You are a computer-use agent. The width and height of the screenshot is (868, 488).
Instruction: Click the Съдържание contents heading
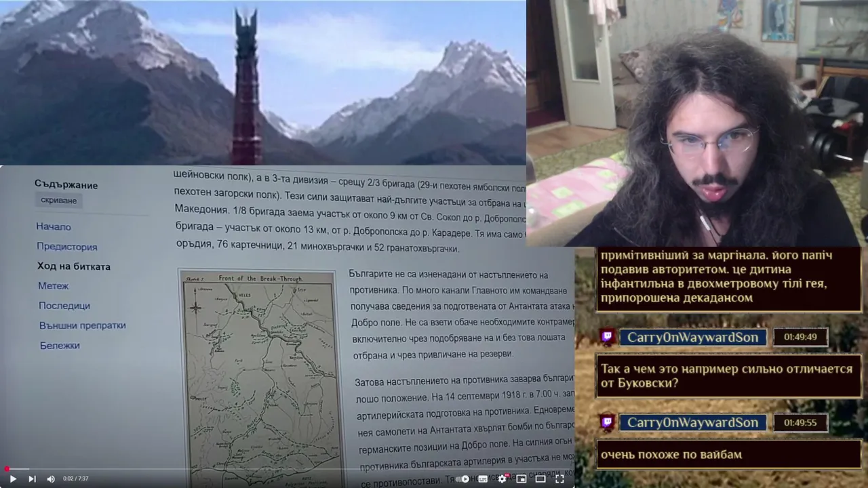66,185
